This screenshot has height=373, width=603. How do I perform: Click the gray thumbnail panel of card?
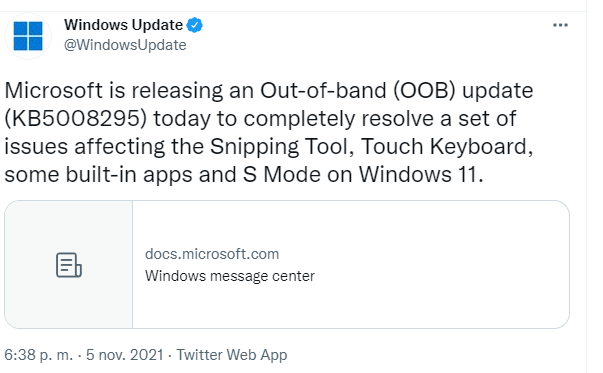pos(69,265)
